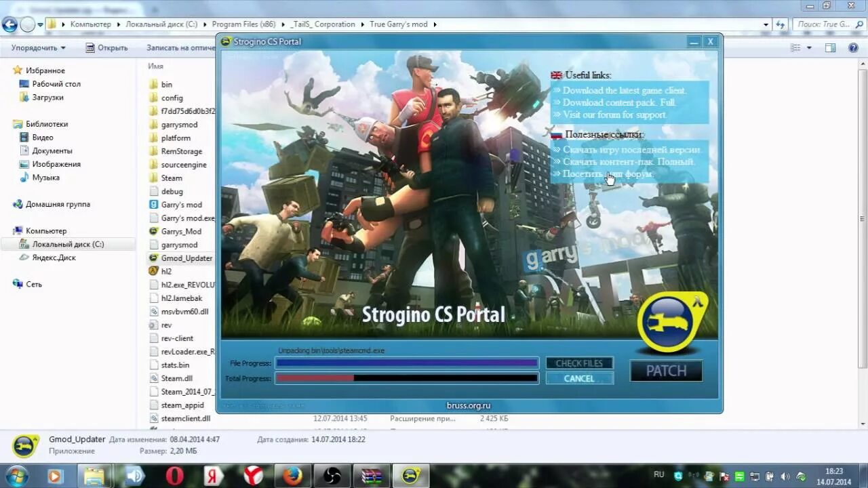Image resolution: width=868 pixels, height=488 pixels.
Task: Click Открыть in the Explorer toolbar
Action: pyautogui.click(x=106, y=48)
